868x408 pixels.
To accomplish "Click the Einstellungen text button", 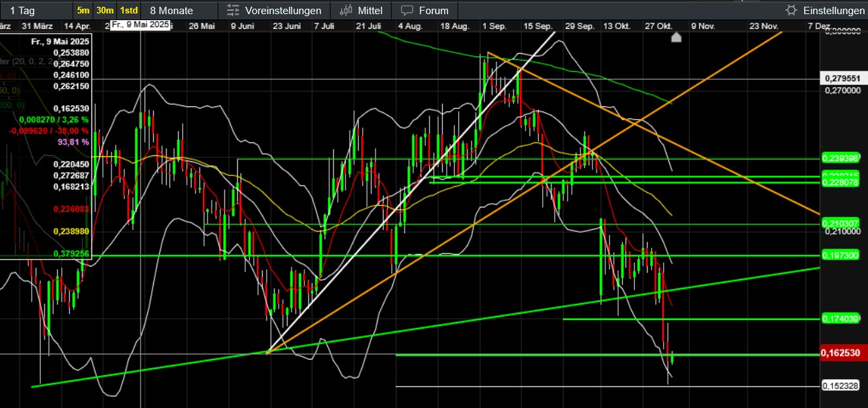I will click(834, 11).
